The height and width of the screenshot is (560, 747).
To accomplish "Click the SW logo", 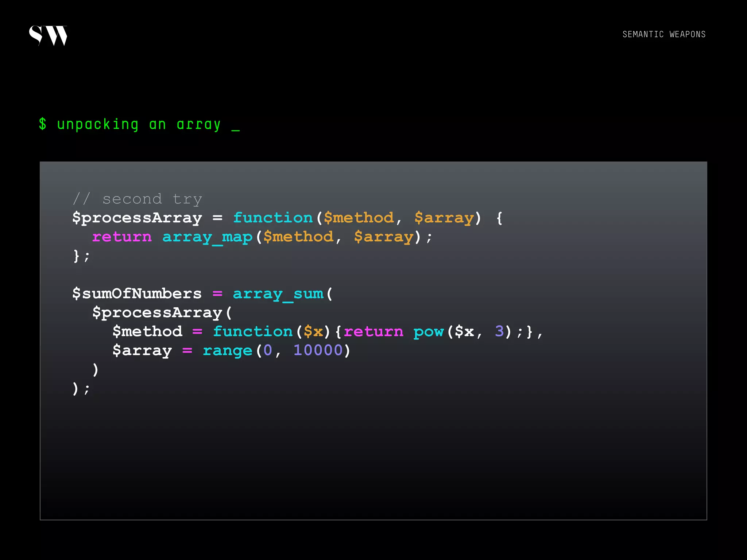I will click(x=48, y=35).
